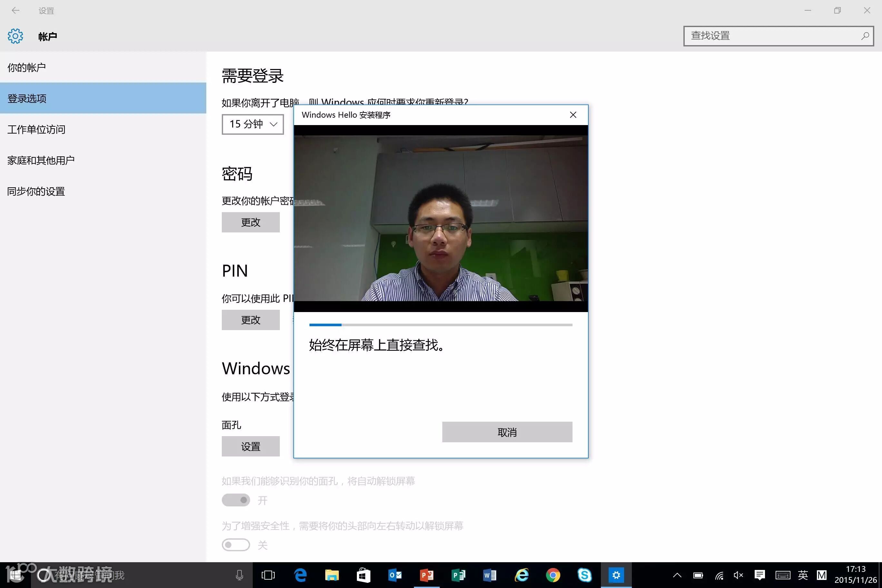The height and width of the screenshot is (588, 882).
Task: Expand the 15 分钟 sign-in timeout dropdown
Action: click(252, 124)
